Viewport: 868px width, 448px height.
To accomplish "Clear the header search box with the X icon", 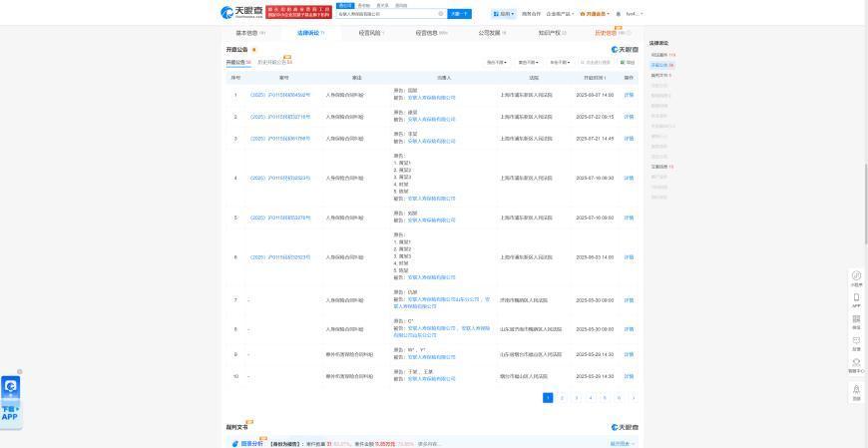I will (441, 13).
